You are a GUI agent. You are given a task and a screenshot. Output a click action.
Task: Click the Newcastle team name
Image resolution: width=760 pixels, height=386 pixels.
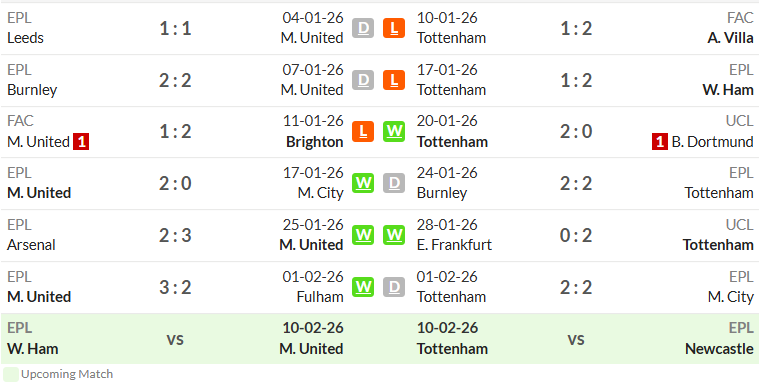tap(719, 349)
